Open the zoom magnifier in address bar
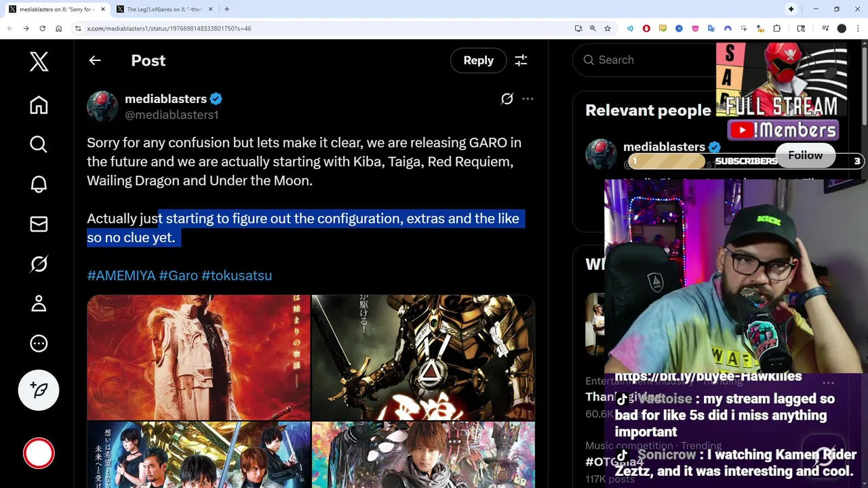Image resolution: width=868 pixels, height=488 pixels. click(593, 28)
